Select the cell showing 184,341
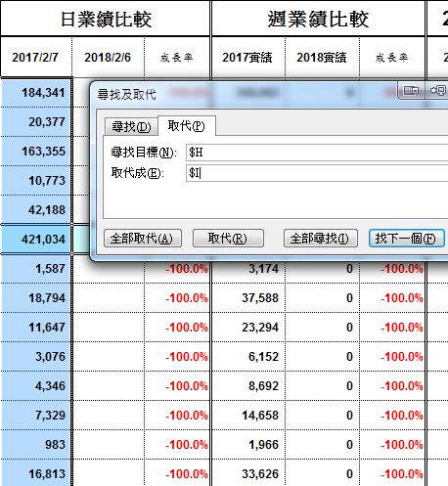The height and width of the screenshot is (486, 448). (36, 93)
